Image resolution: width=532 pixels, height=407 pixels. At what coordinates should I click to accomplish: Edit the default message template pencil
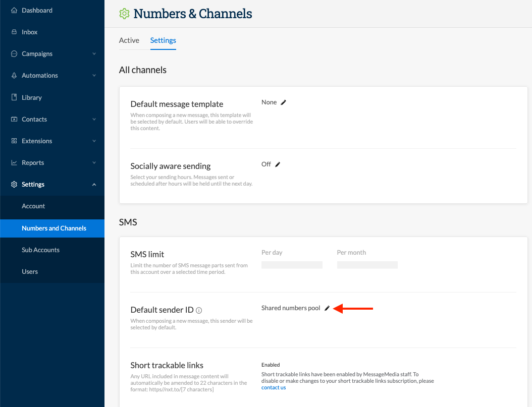point(283,102)
